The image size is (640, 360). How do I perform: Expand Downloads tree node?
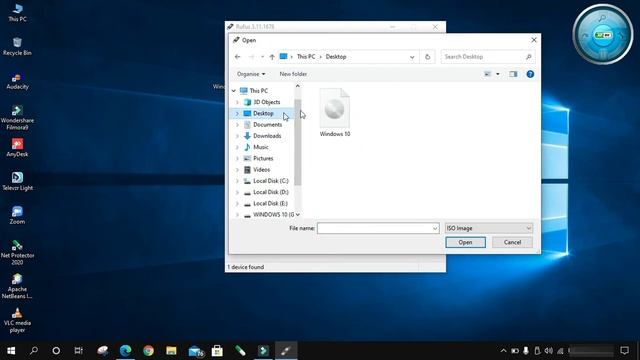click(237, 136)
